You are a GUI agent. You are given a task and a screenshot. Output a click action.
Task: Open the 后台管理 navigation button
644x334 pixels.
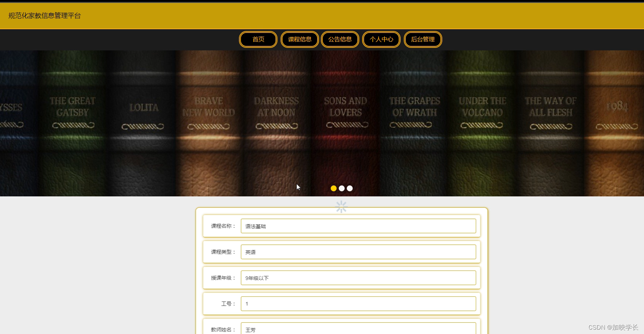point(423,39)
